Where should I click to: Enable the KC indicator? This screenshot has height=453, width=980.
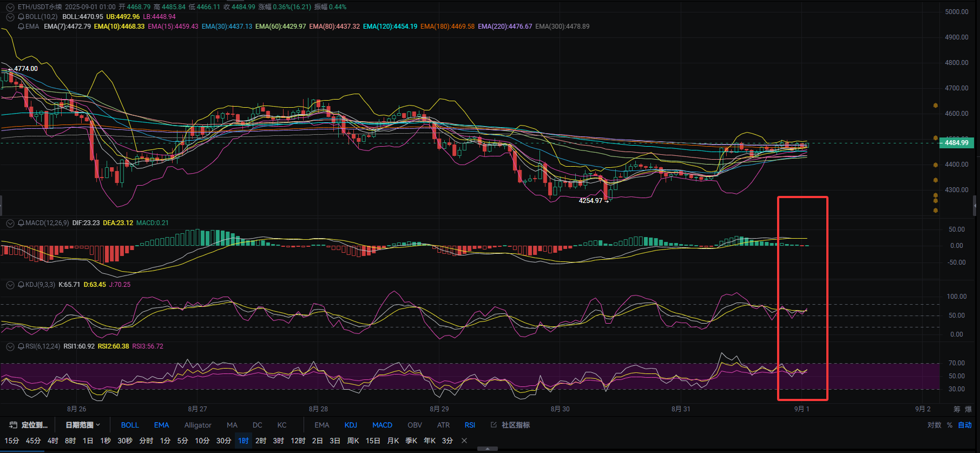pos(282,425)
